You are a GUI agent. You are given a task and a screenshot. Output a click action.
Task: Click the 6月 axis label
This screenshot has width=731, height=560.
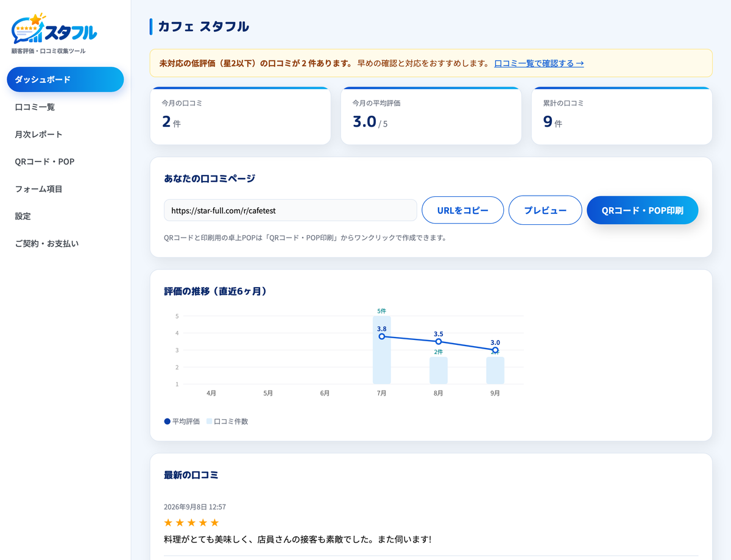[325, 393]
